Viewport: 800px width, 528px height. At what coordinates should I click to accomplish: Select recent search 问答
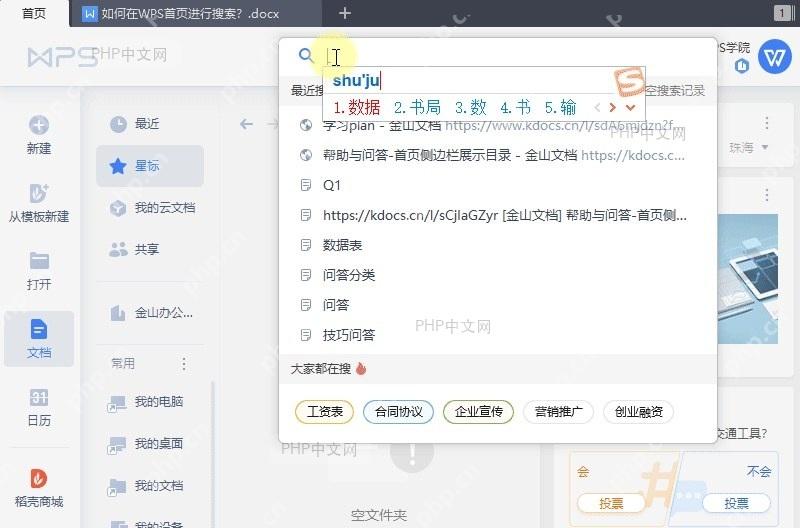(x=497, y=305)
